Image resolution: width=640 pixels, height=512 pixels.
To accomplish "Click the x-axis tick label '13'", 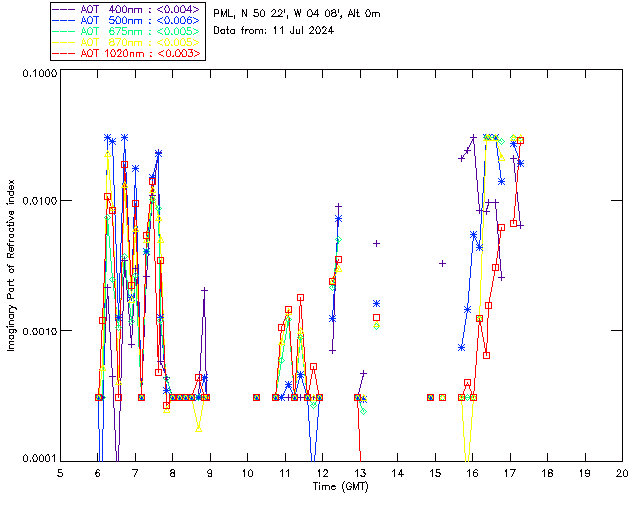I will [x=360, y=473].
